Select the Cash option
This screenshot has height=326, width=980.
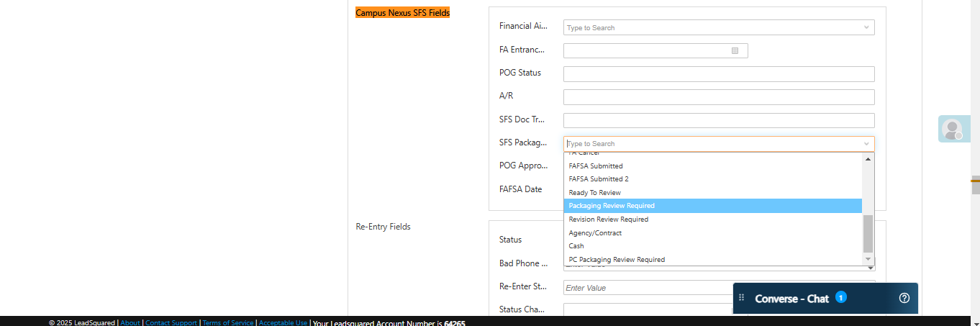(x=576, y=246)
